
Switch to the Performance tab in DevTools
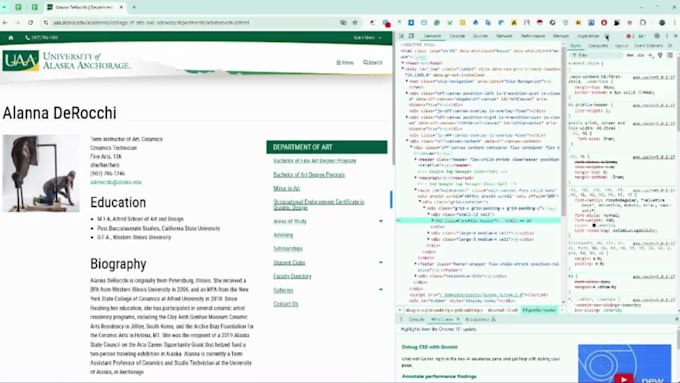(533, 36)
